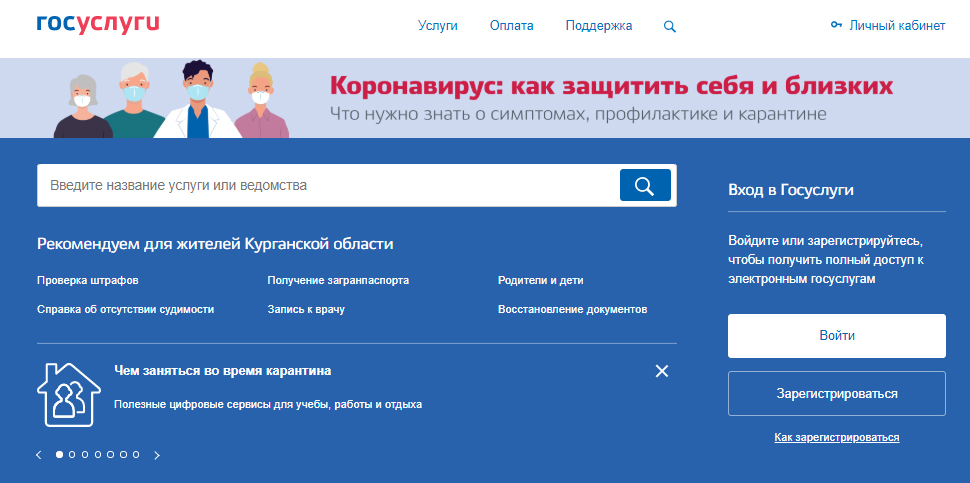Select the first carousel dot
This screenshot has width=970, height=483.
(59, 455)
